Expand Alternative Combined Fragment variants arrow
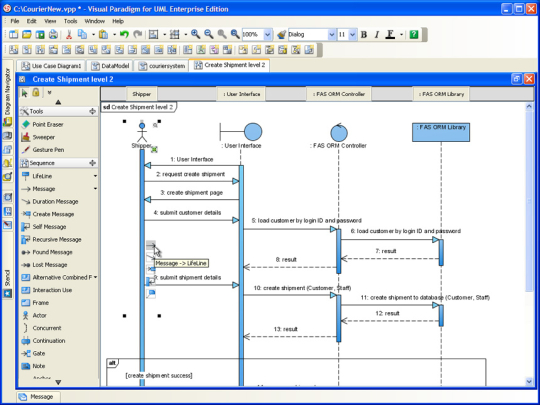 [x=95, y=277]
